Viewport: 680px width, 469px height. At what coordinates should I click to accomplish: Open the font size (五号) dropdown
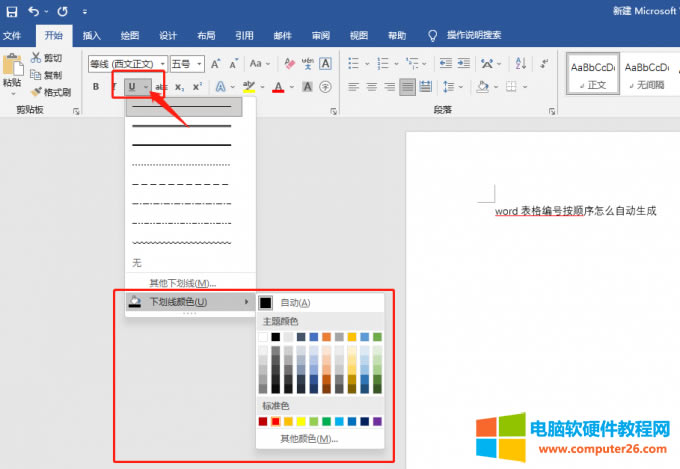[200, 64]
